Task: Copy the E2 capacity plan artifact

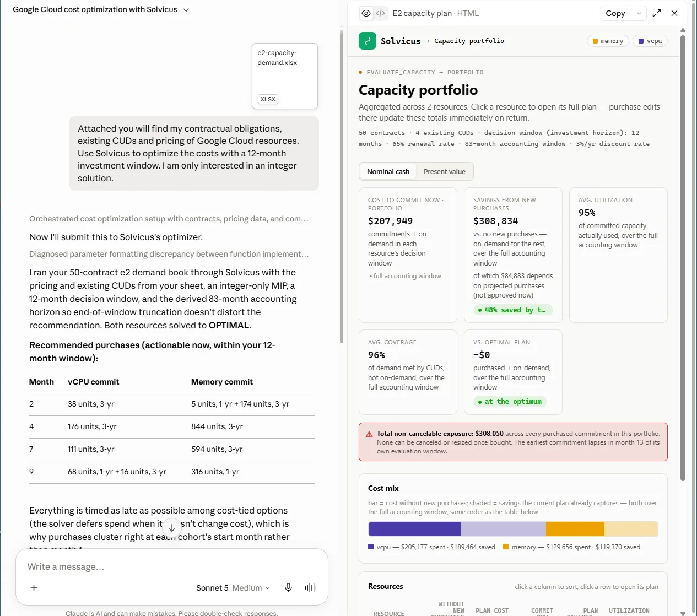Action: pos(615,13)
